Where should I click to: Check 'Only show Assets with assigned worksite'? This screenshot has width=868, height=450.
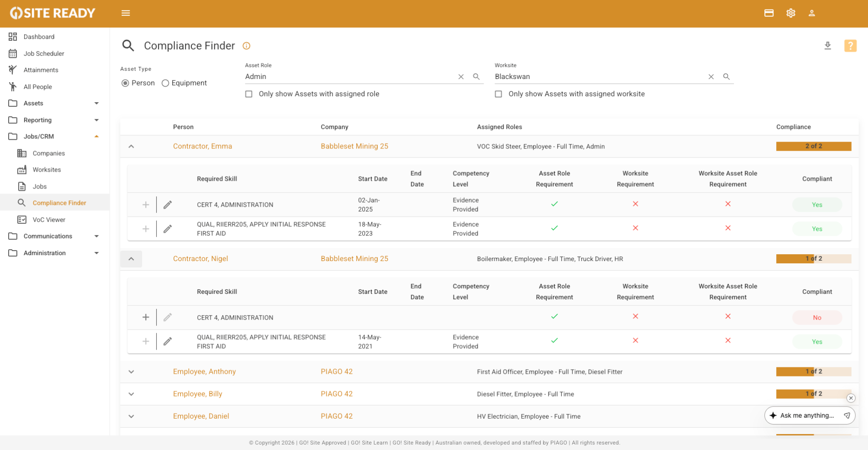pos(499,94)
